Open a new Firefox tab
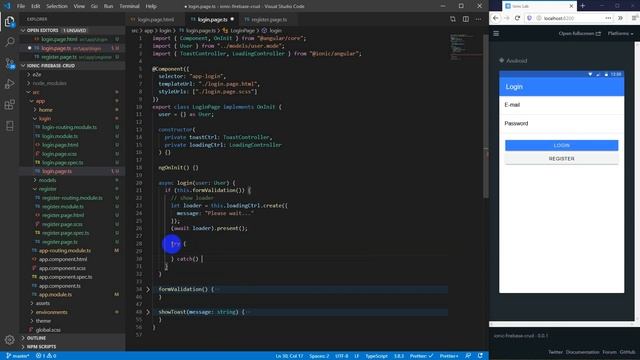This screenshot has height=360, width=640. tap(582, 6)
